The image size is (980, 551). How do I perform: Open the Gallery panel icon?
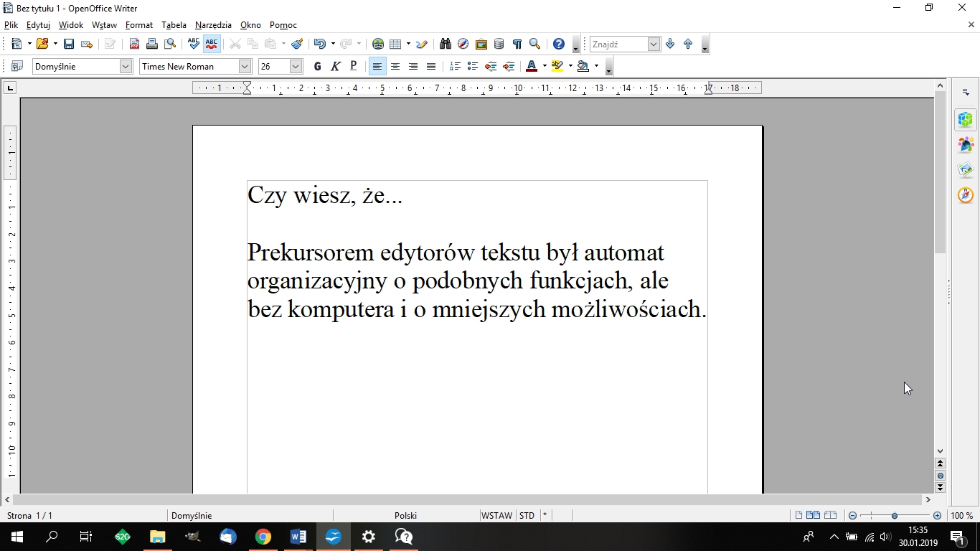481,44
